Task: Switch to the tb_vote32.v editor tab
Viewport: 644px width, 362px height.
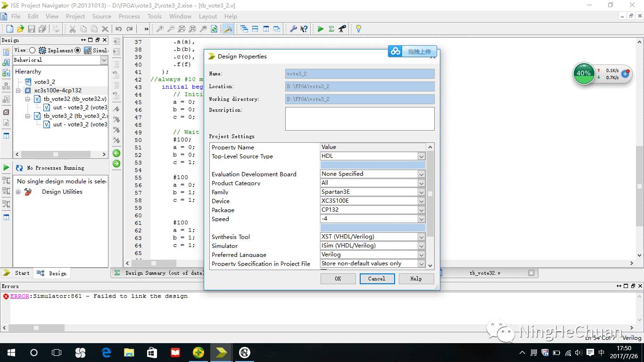Action: (485, 273)
